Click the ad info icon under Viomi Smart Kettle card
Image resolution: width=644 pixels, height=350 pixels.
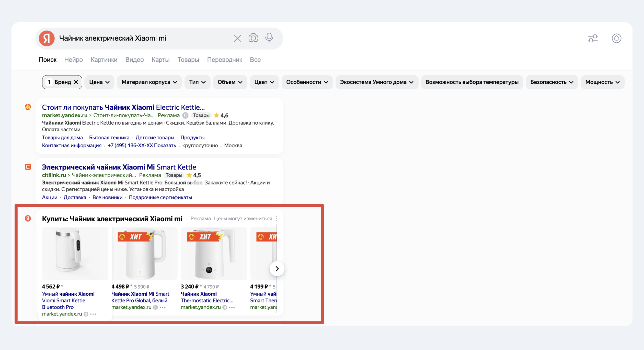86,314
